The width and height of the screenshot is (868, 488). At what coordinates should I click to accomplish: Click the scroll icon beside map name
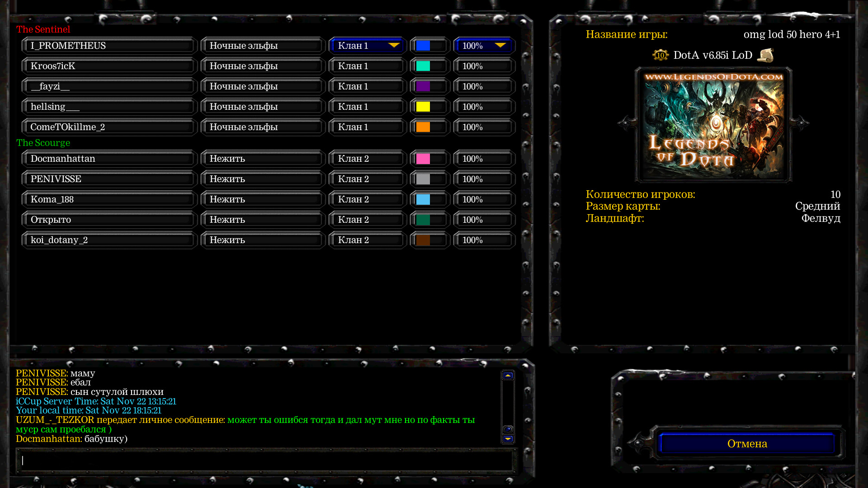pos(765,55)
